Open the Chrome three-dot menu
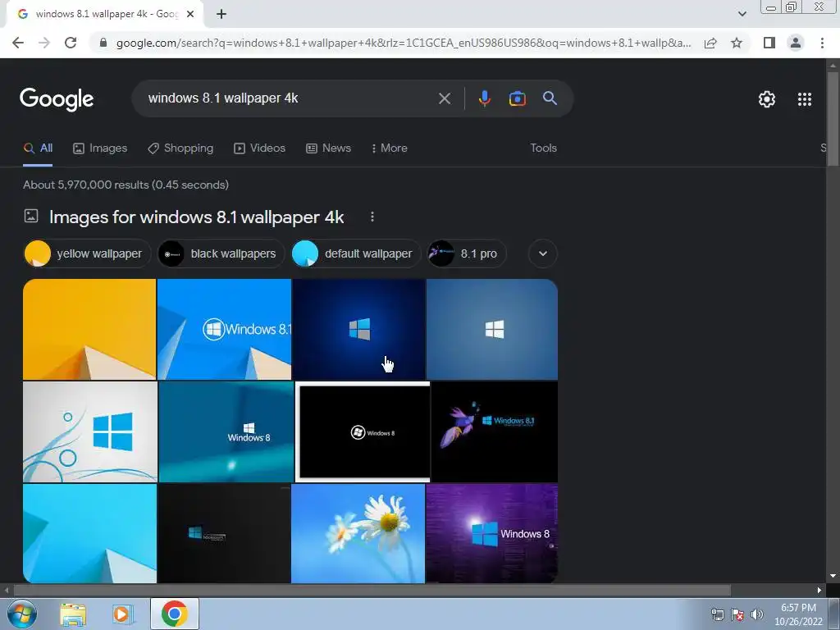The width and height of the screenshot is (840, 630). coord(822,43)
